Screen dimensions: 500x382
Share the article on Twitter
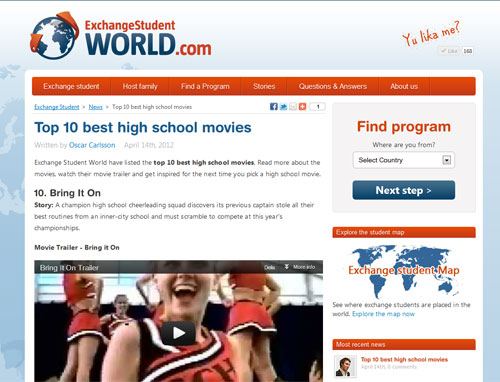point(283,107)
